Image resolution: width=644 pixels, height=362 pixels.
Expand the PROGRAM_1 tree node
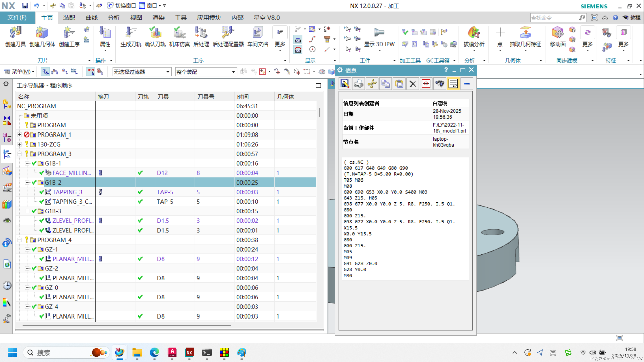[x=20, y=135]
